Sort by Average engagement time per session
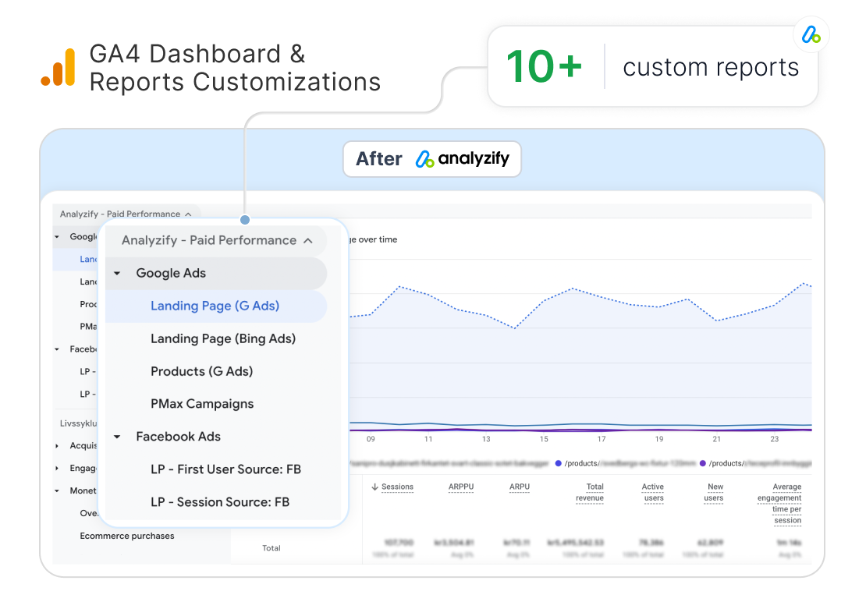The height and width of the screenshot is (616, 866). [x=779, y=504]
